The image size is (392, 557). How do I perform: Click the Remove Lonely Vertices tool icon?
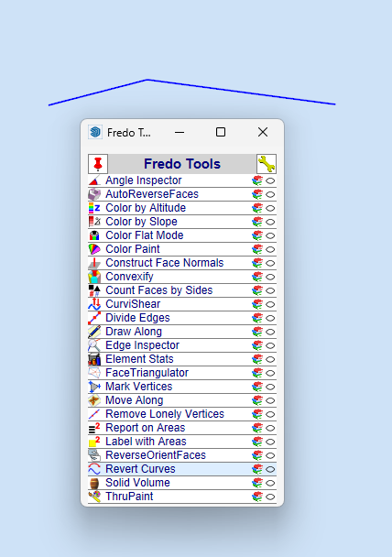[x=94, y=414]
